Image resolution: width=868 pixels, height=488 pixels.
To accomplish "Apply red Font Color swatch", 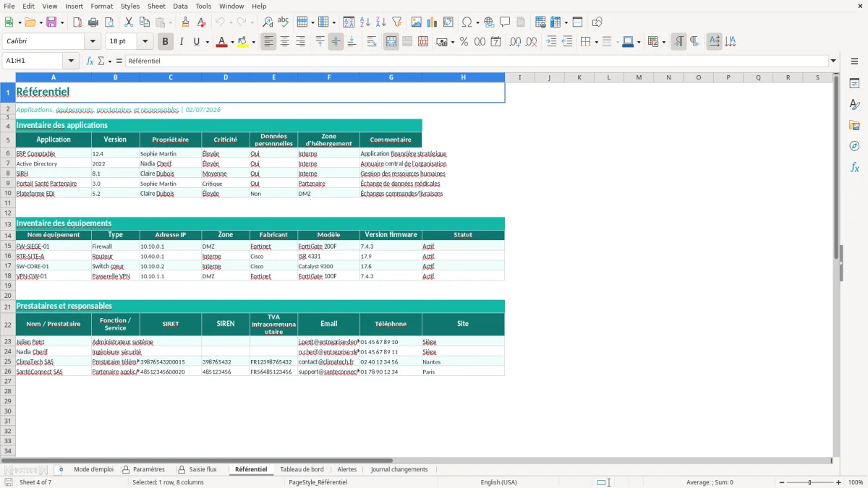I will 221,42.
